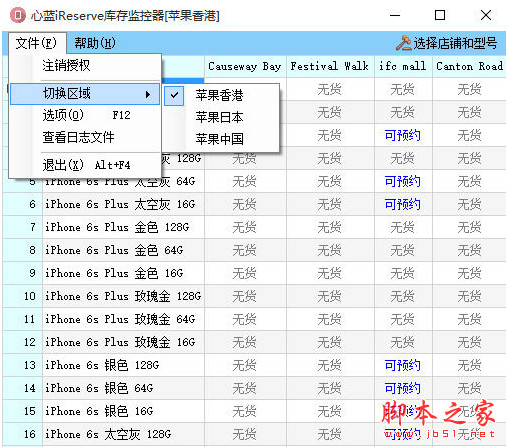Viewport: 507px width, 447px height.
Task: Minimize the iReserve monitor window
Action: tap(395, 15)
